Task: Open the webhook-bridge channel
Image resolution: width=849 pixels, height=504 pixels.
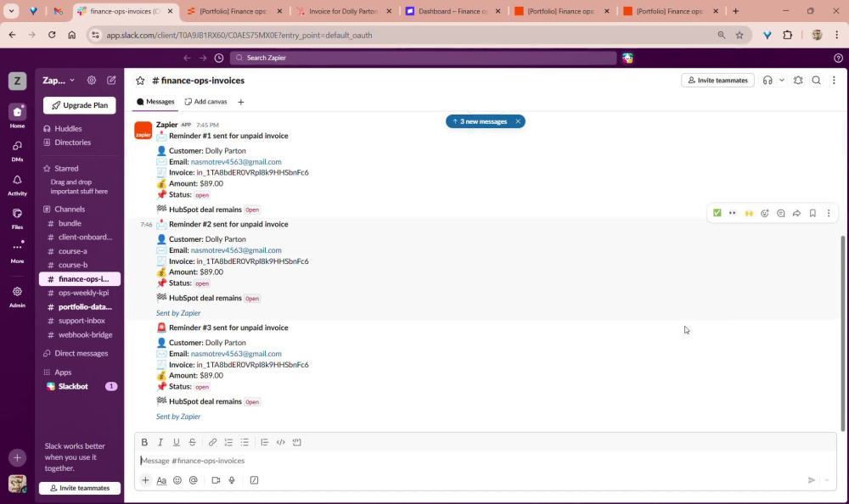Action: tap(80, 335)
